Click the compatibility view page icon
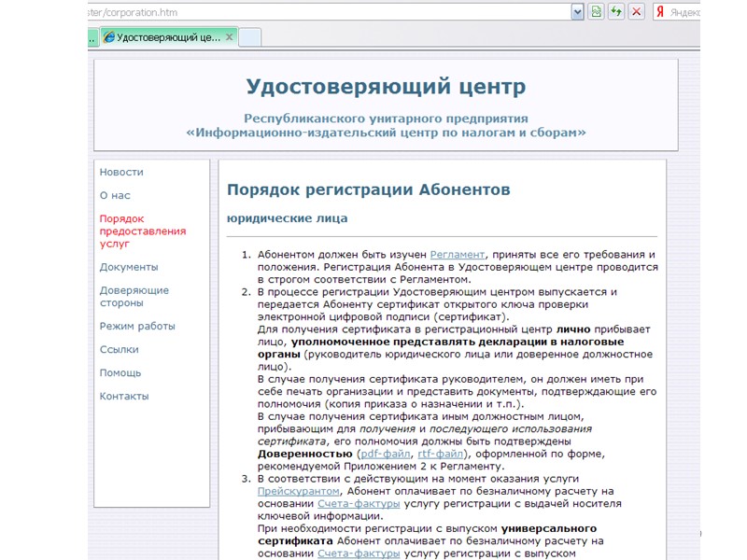Image resolution: width=747 pixels, height=560 pixels. 596,12
